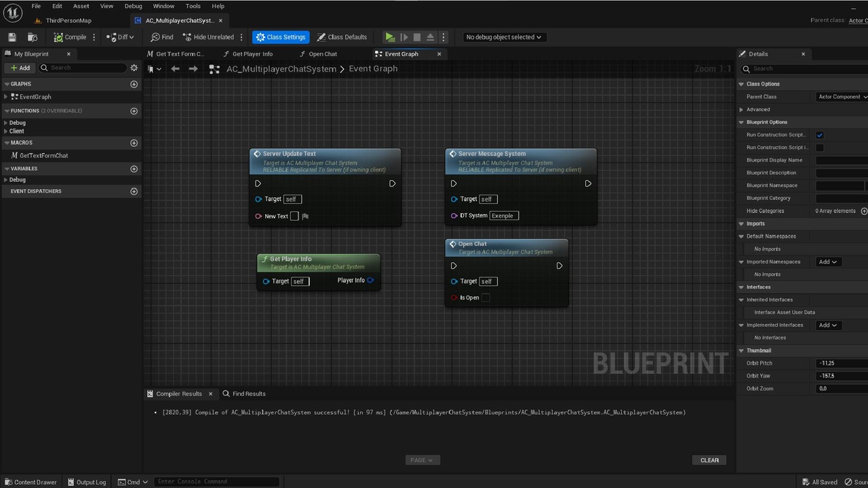The height and width of the screenshot is (488, 868).
Task: Open the File menu
Action: [x=36, y=6]
